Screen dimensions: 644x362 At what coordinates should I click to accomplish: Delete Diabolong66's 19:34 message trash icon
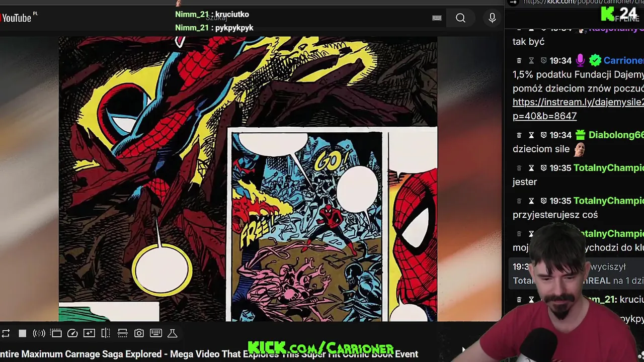519,135
